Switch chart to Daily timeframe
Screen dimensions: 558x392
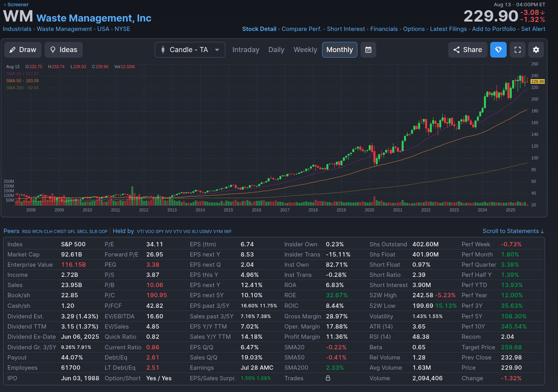tap(276, 50)
